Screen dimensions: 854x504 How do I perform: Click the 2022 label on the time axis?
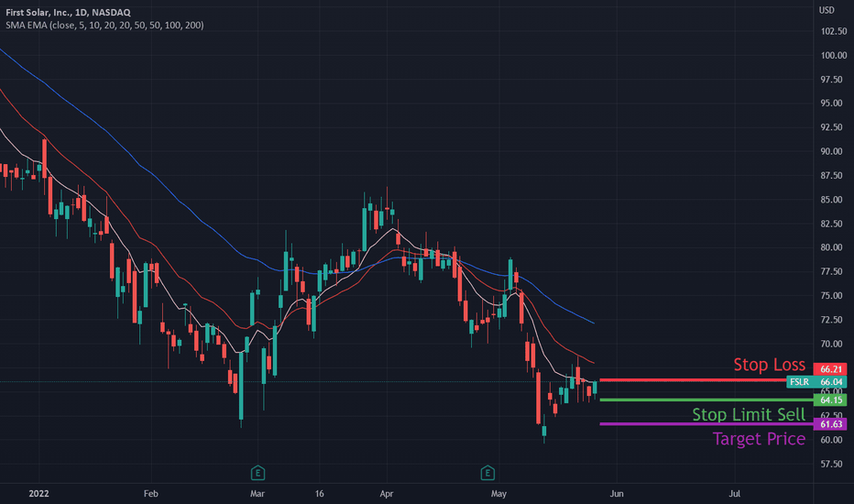(x=38, y=494)
